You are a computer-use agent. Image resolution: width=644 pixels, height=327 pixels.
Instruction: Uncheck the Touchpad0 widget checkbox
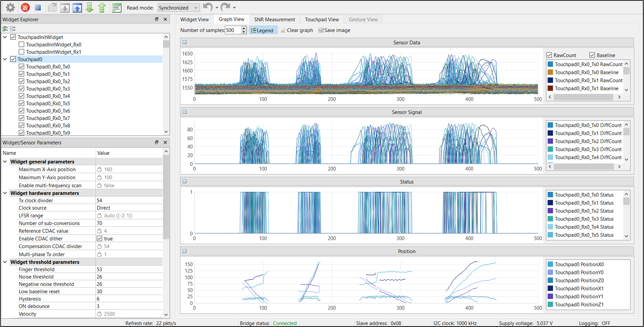pyautogui.click(x=13, y=59)
